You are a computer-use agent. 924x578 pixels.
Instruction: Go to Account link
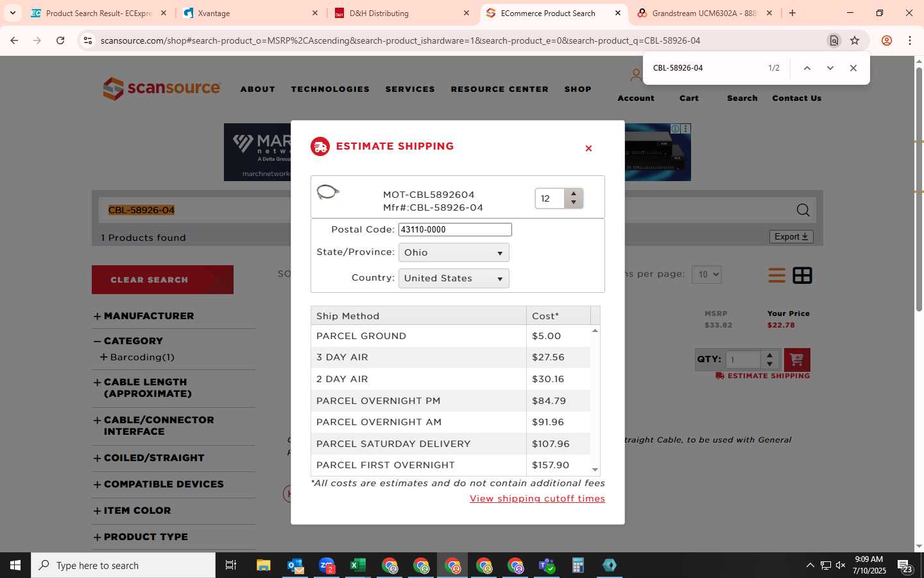(x=636, y=98)
